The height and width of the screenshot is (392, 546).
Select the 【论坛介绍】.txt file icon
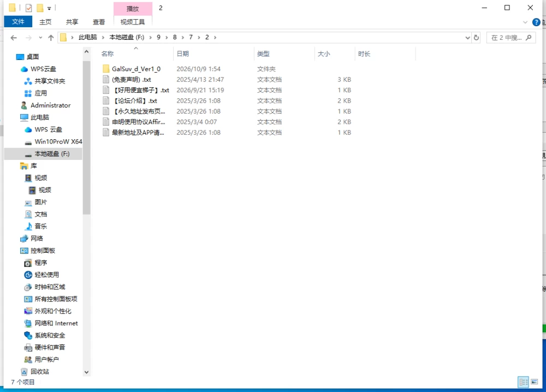click(106, 100)
